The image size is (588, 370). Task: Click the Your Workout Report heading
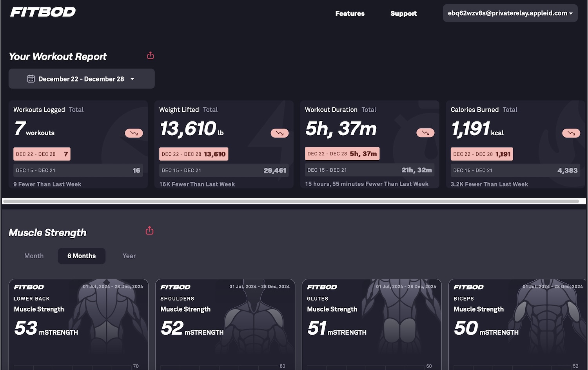pos(58,57)
